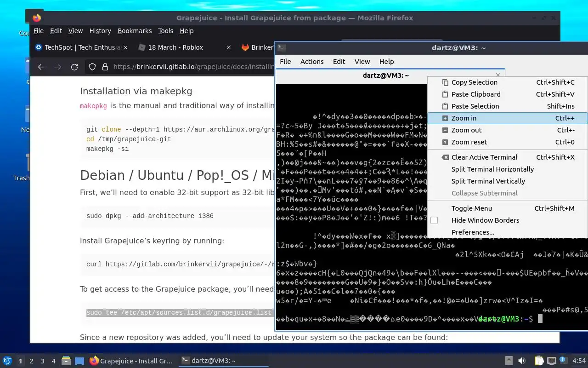Click Toggle Menu in the context menu
Image resolution: width=588 pixels, height=368 pixels.
coord(508,208)
